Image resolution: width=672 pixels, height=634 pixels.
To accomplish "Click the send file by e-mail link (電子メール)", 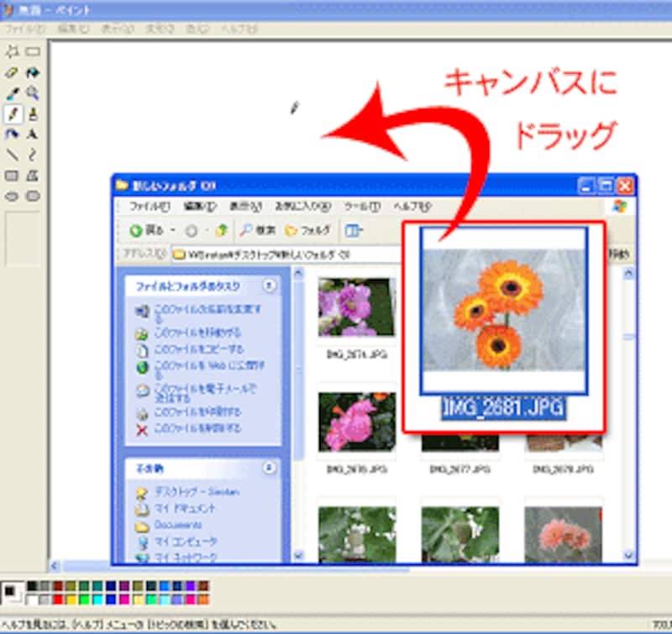I will point(205,393).
